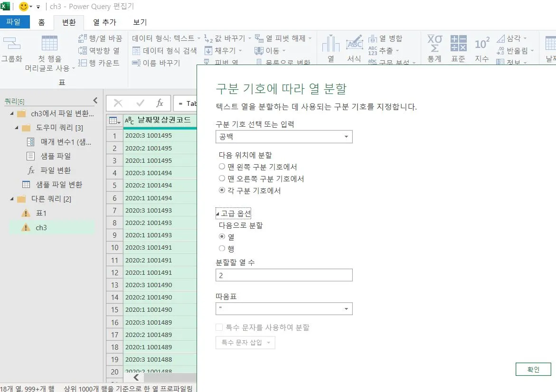The image size is (556, 392).
Task: Click row number 10 in the grid
Action: click(x=114, y=247)
